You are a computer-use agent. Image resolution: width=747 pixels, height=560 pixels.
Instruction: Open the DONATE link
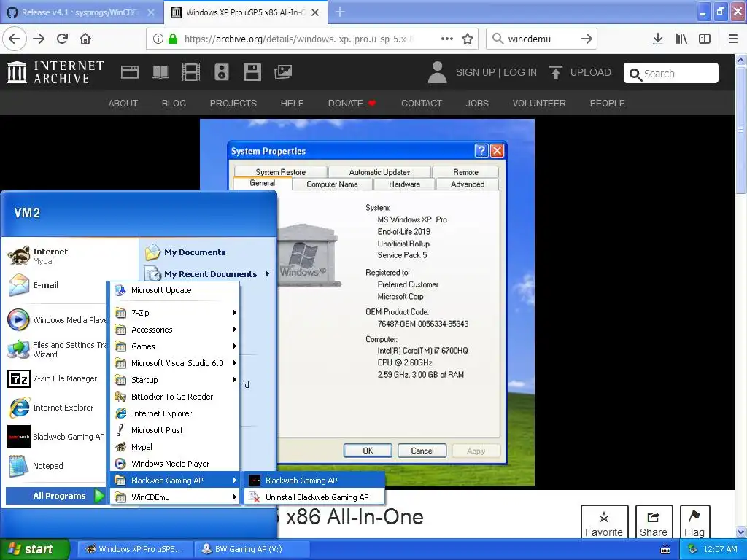coord(352,104)
